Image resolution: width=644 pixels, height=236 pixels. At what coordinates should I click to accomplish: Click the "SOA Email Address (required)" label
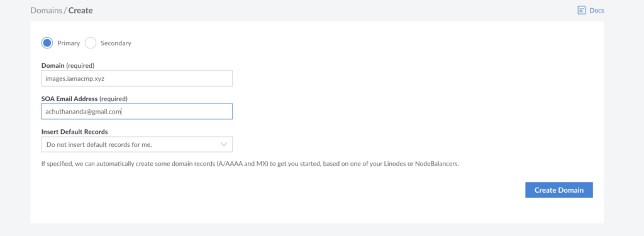pyautogui.click(x=85, y=99)
